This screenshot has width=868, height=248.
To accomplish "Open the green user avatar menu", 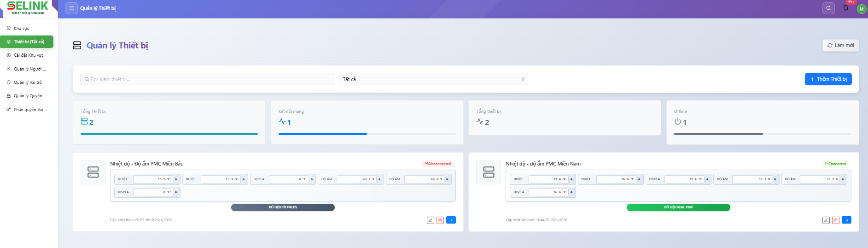I will (x=861, y=9).
